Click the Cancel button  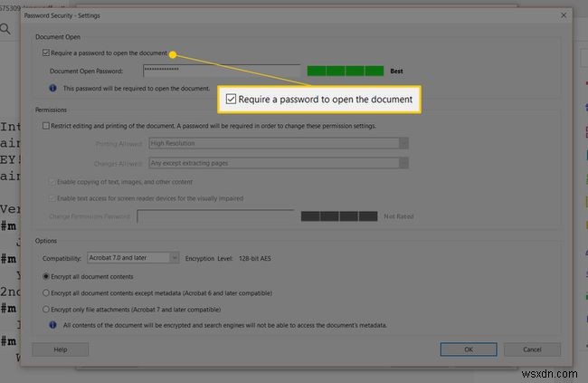coord(533,349)
